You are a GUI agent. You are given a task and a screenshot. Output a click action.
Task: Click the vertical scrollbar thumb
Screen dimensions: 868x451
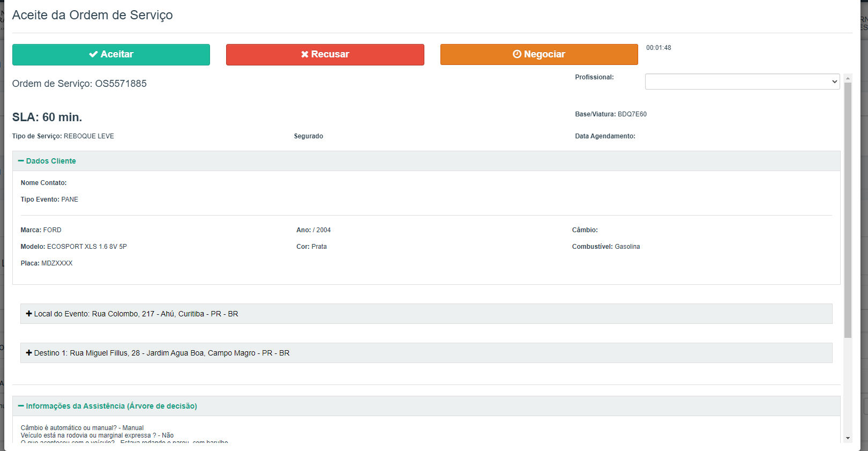pos(848,210)
